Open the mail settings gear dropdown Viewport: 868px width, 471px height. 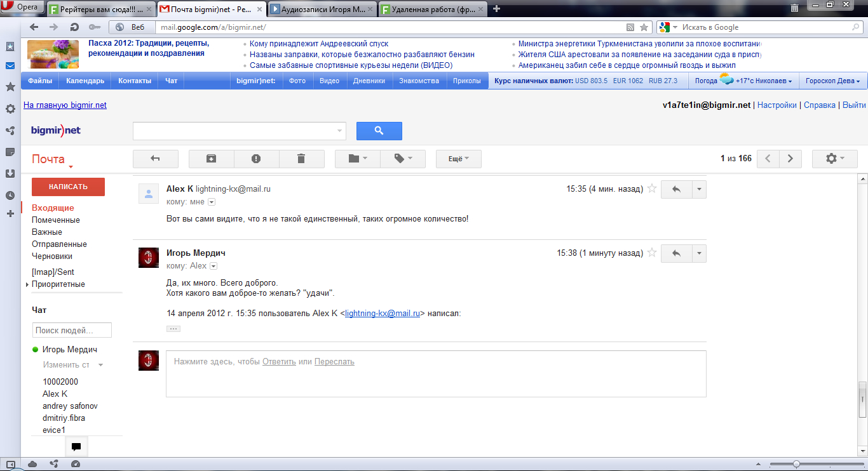(x=835, y=159)
